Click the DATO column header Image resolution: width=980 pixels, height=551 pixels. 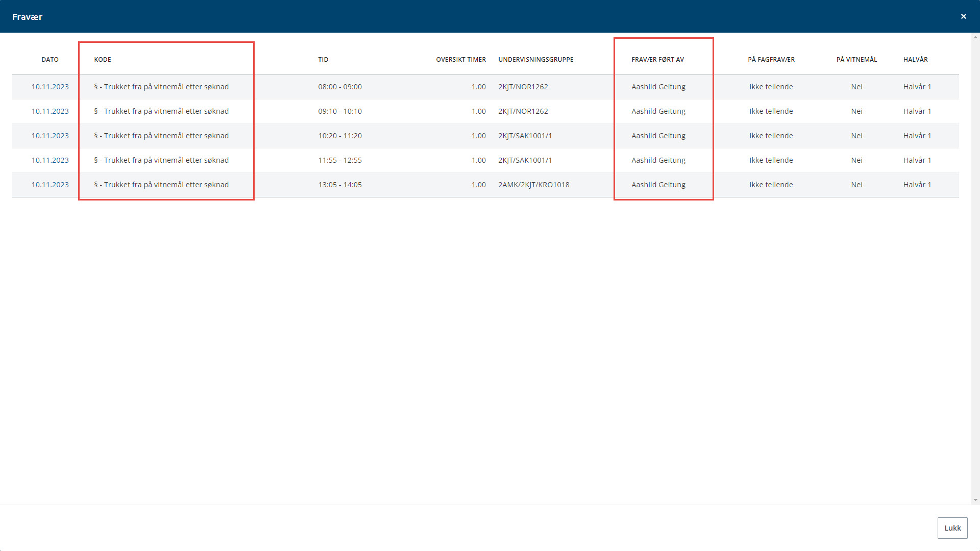point(50,60)
